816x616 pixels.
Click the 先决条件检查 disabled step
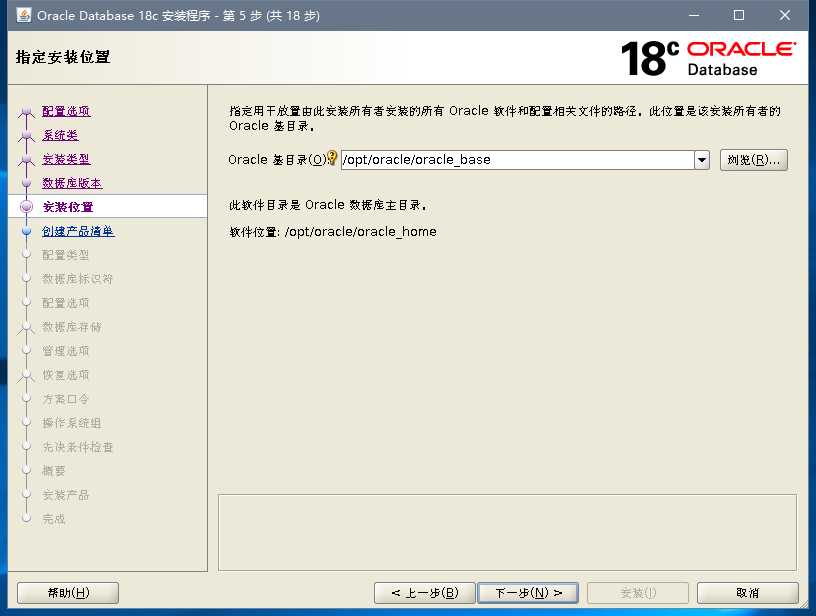pos(78,447)
